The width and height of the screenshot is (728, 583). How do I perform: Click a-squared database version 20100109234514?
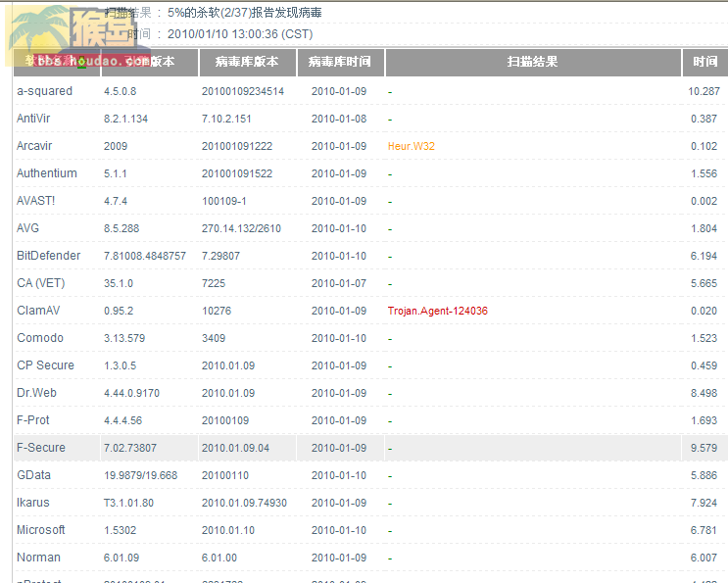point(243,91)
